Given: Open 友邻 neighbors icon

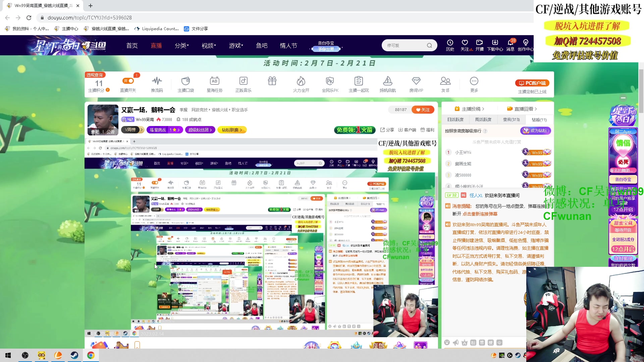Looking at the screenshot, I should pos(445,84).
